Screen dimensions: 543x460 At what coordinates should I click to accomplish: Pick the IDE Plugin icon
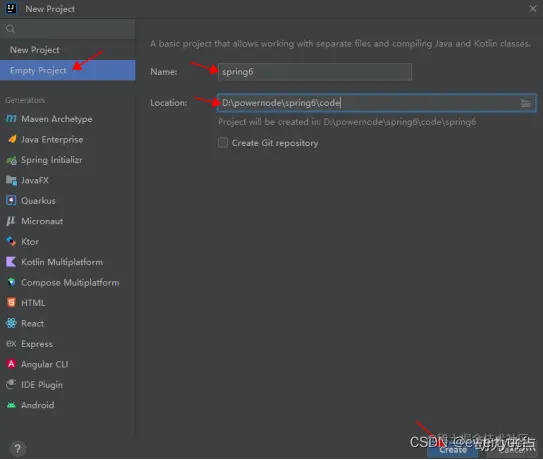tap(11, 385)
